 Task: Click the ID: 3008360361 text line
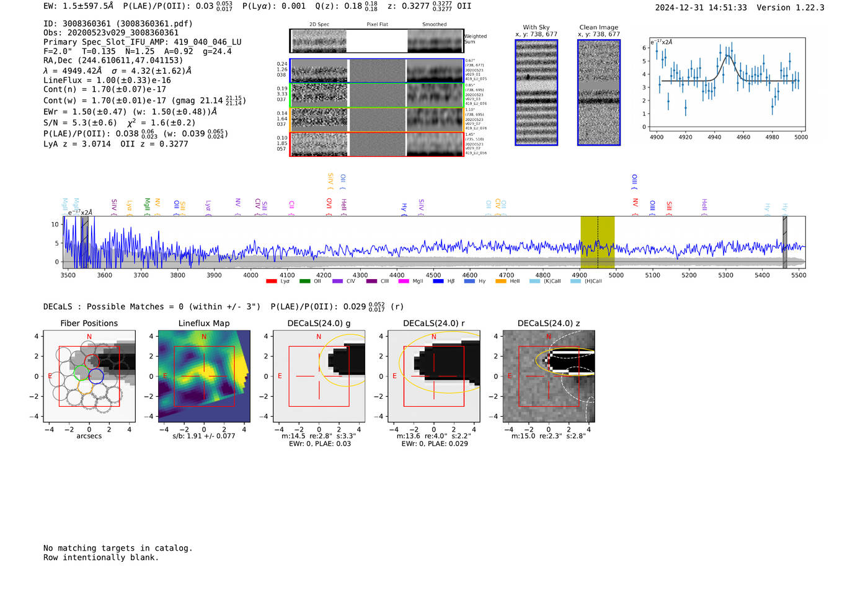[x=118, y=24]
